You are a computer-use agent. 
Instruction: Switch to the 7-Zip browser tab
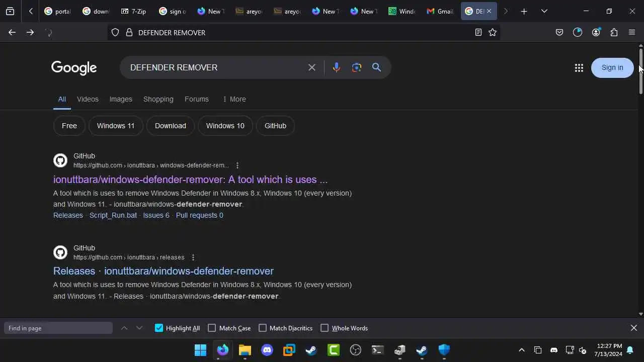tap(134, 11)
